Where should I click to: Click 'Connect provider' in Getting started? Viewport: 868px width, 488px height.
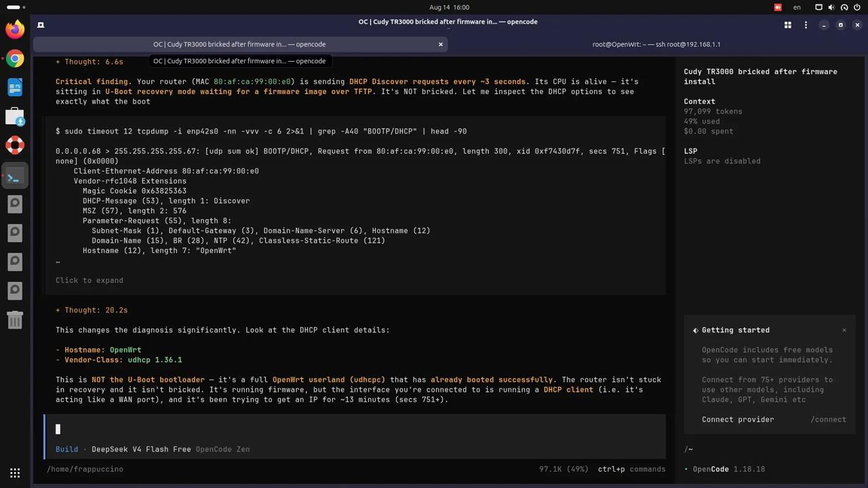tap(738, 420)
